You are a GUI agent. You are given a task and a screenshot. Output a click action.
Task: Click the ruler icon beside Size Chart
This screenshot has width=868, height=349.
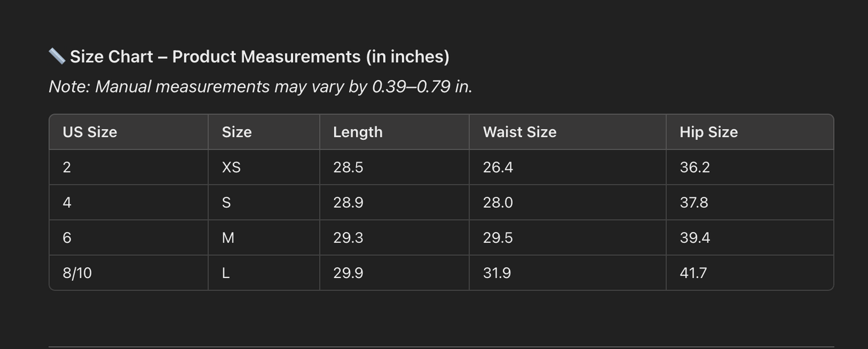57,56
